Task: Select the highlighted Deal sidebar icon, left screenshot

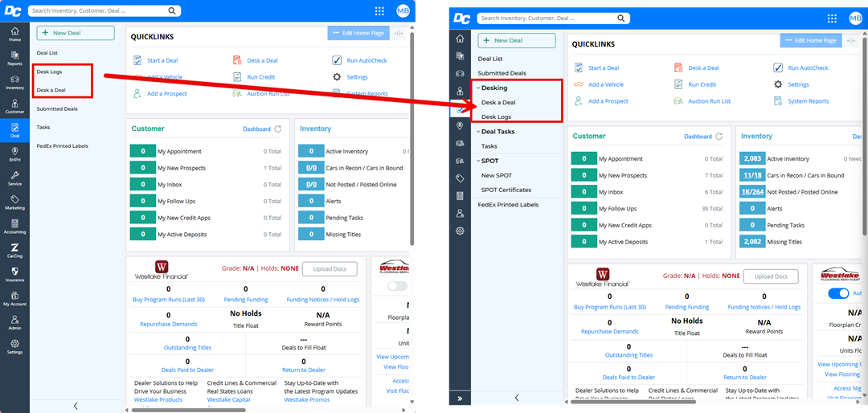Action: pyautogui.click(x=15, y=130)
